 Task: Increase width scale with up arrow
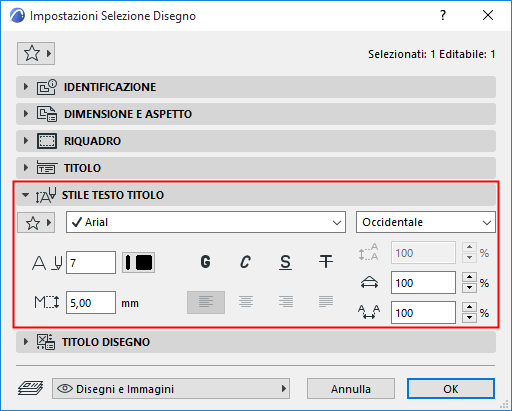click(469, 277)
